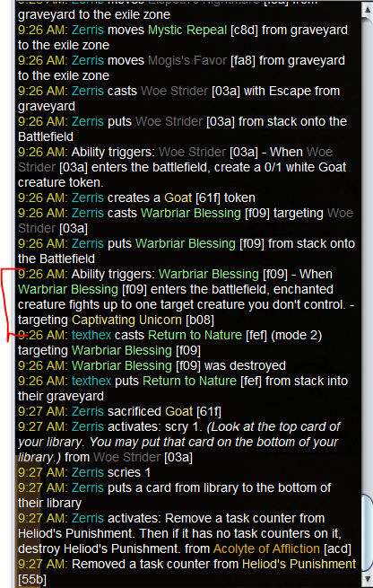This screenshot has width=373, height=588.
Task: Click Warbriar Blessing in the 'Zerris casts' line
Action: [191, 213]
